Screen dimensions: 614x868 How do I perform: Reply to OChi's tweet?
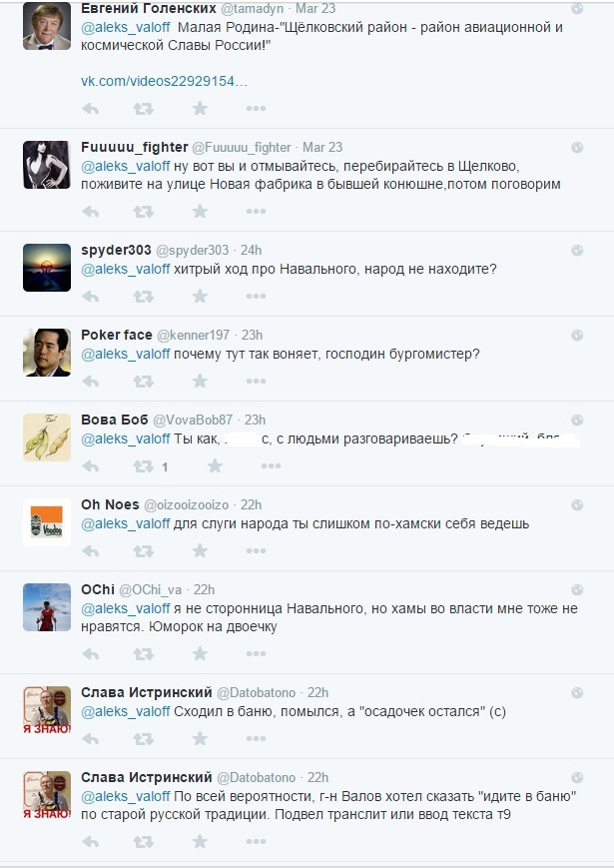tap(91, 654)
